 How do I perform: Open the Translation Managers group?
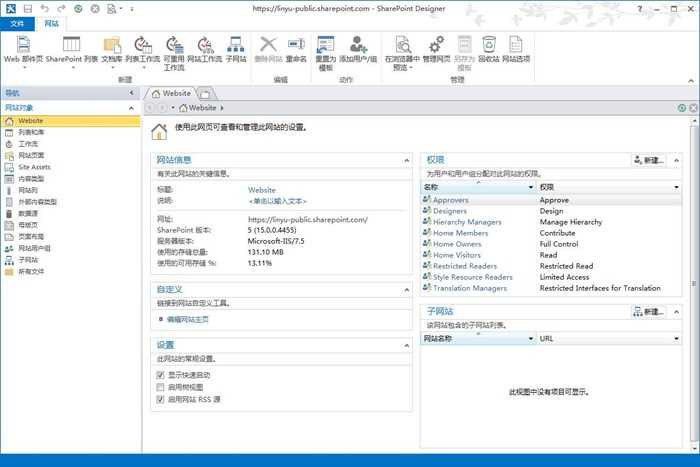tap(470, 288)
